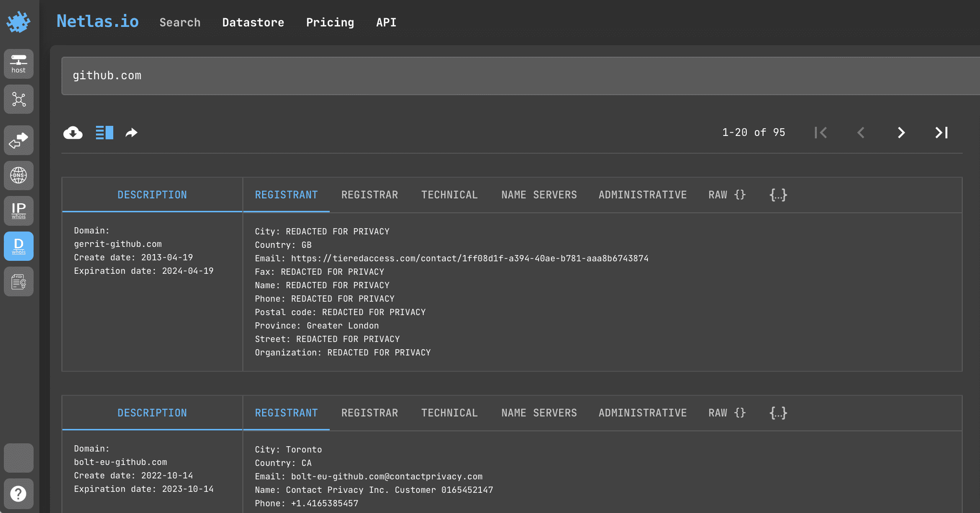Select Registrar tab for bolt-eu-github.com
This screenshot has height=513, width=980.
coord(370,413)
